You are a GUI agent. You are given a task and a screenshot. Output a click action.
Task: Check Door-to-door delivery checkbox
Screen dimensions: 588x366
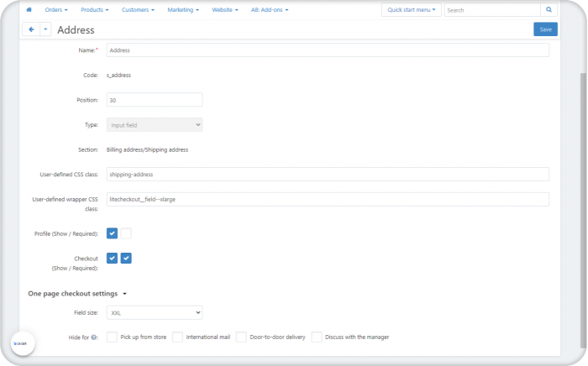pyautogui.click(x=241, y=337)
